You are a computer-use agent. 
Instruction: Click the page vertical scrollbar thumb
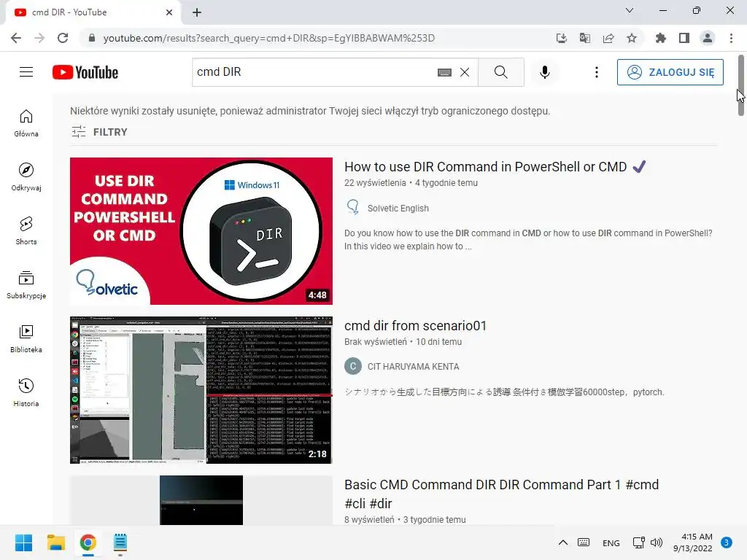[x=741, y=85]
